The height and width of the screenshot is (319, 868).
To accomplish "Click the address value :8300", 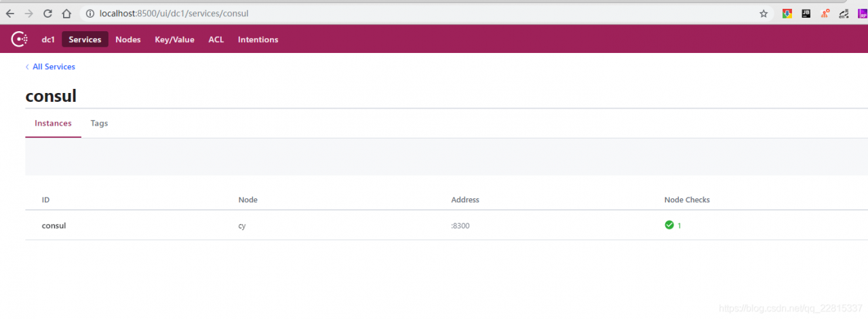I will [x=460, y=225].
